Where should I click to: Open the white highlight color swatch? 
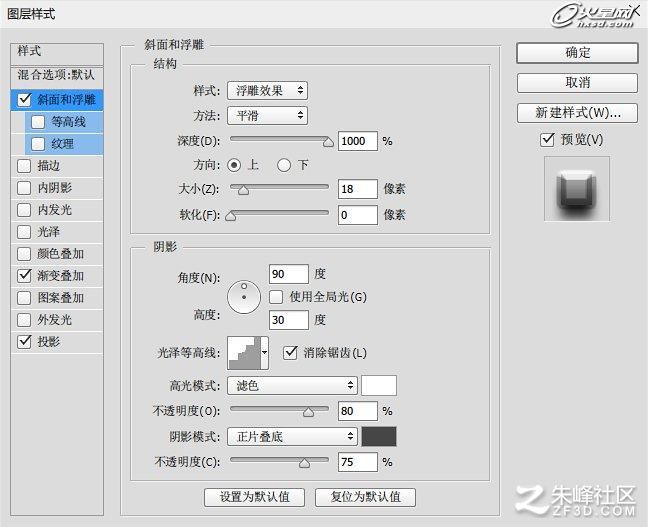click(x=379, y=386)
